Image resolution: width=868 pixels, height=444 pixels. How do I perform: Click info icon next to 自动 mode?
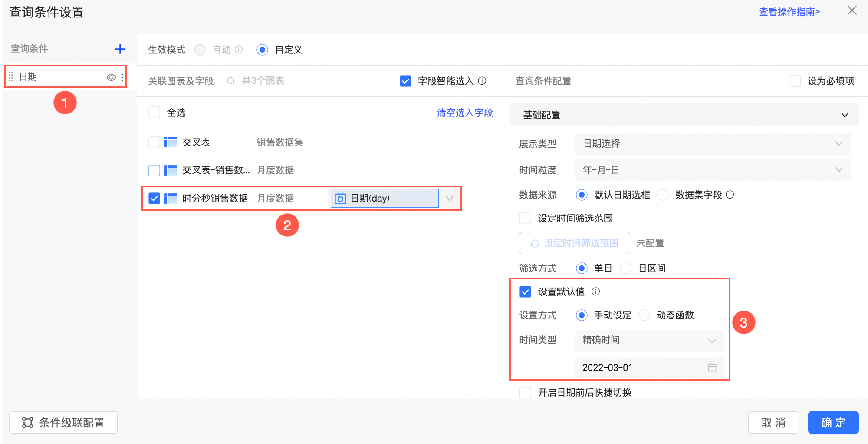(x=239, y=50)
